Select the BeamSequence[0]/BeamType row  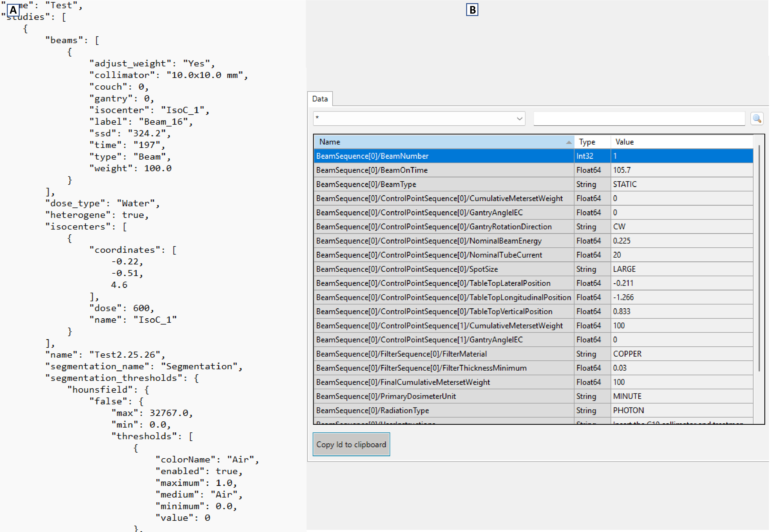coord(534,184)
